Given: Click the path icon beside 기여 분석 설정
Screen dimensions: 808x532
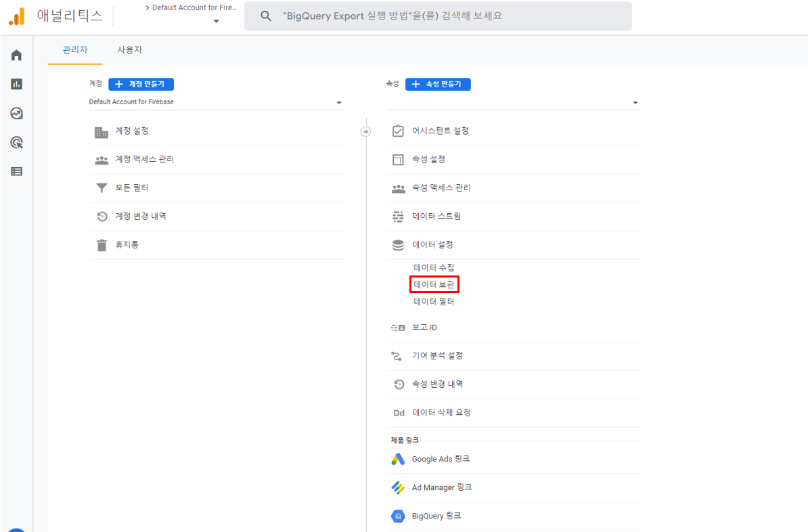Looking at the screenshot, I should click(x=397, y=356).
